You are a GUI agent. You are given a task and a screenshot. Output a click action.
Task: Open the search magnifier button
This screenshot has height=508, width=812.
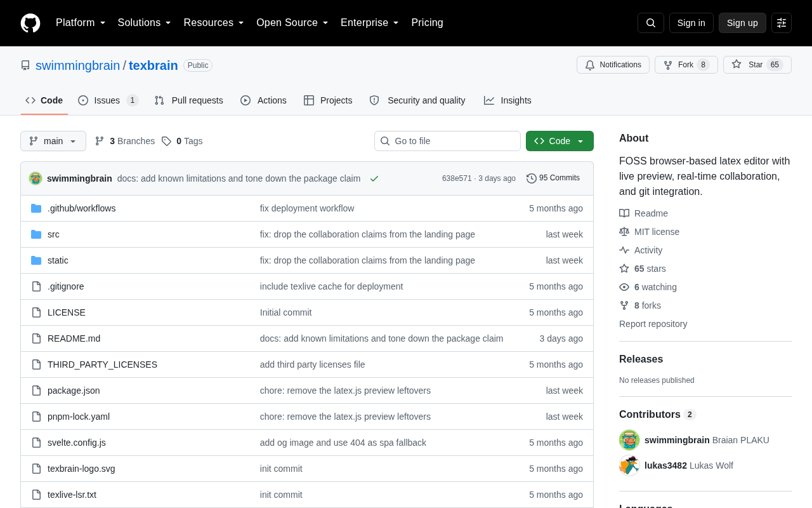click(651, 23)
